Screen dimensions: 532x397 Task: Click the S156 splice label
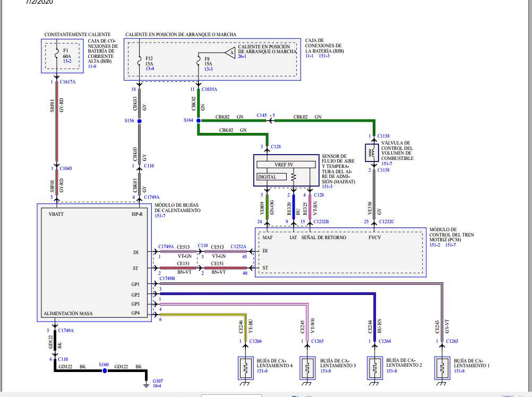coord(129,121)
